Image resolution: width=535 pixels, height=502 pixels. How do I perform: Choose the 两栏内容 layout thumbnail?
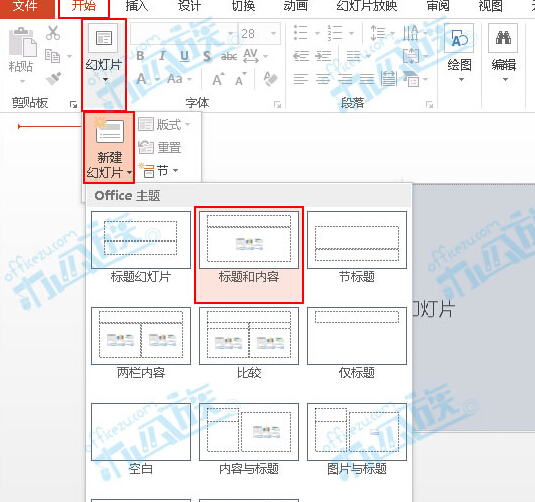click(x=141, y=343)
